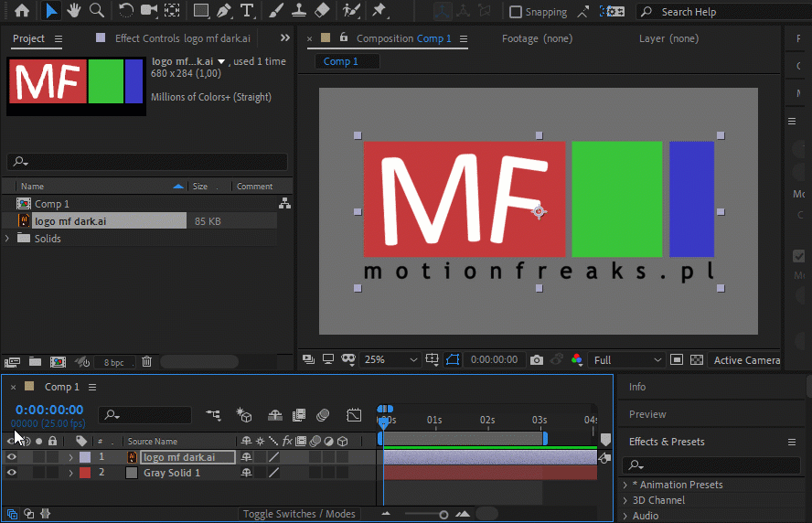Image resolution: width=812 pixels, height=523 pixels.
Task: Open the Effects & Presets panel menu
Action: (792, 442)
